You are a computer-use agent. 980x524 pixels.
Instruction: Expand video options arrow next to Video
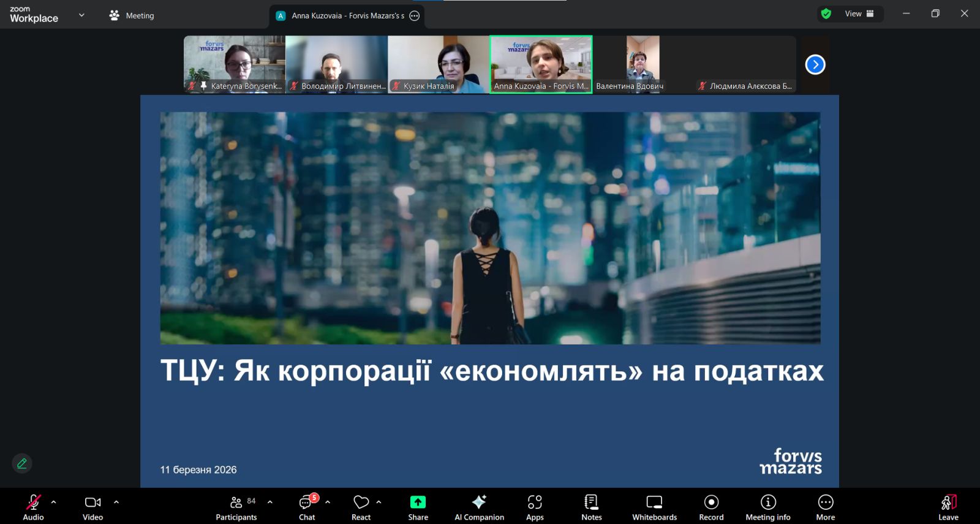tap(116, 502)
